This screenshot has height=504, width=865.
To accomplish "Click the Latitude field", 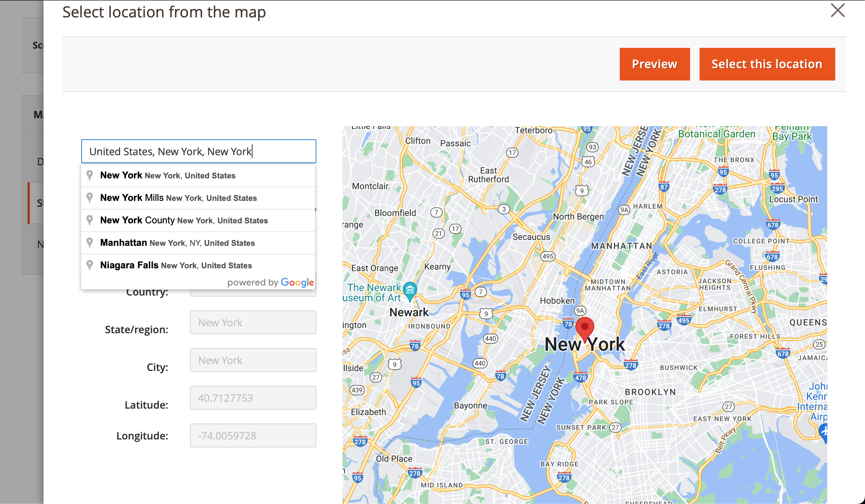I will tap(253, 398).
